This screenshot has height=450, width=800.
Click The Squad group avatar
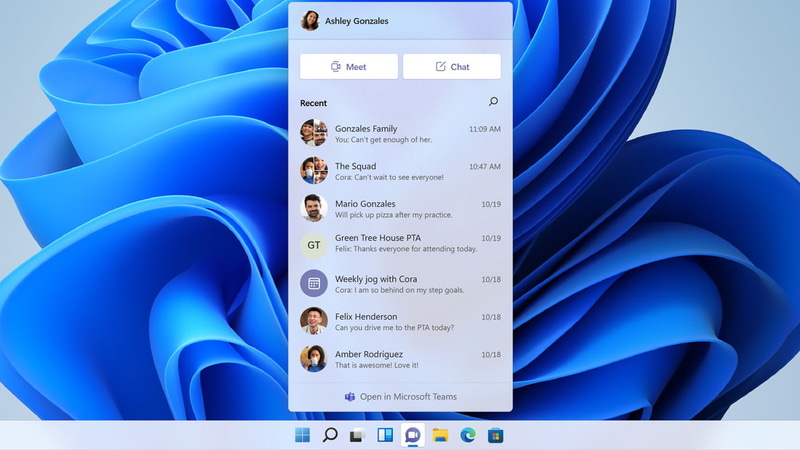click(x=314, y=170)
